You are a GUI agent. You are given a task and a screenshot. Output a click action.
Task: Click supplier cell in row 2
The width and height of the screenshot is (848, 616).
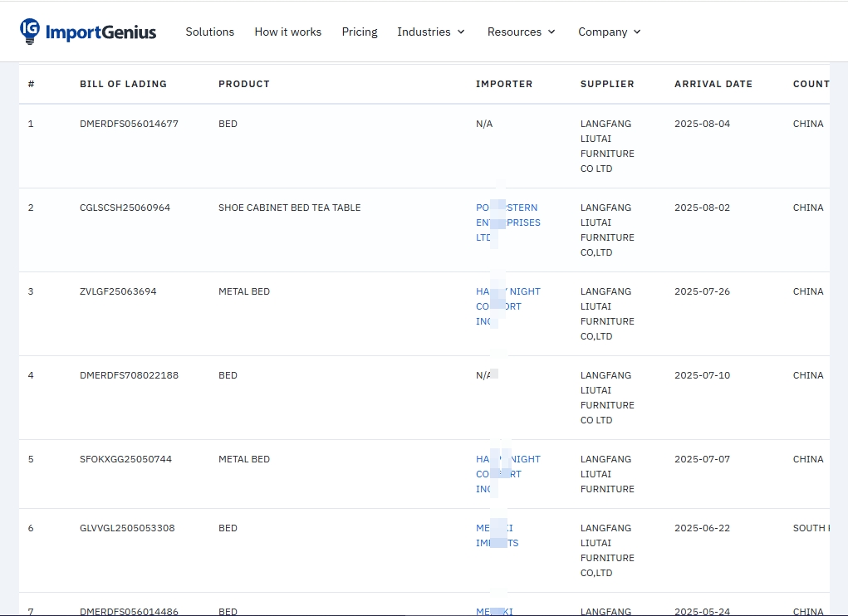coord(607,230)
